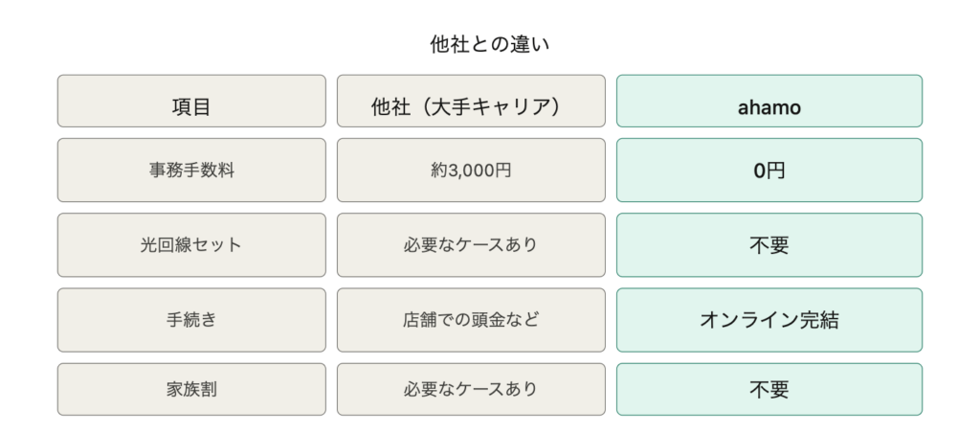Select the other carriers' 手続き value
This screenshot has width=980, height=433.
[x=470, y=320]
